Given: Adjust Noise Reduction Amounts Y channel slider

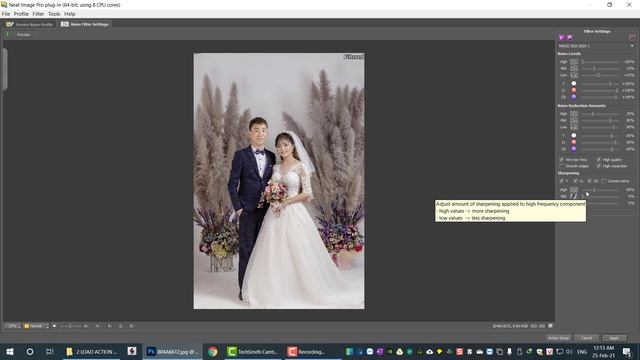Looking at the screenshot, I should 600,136.
